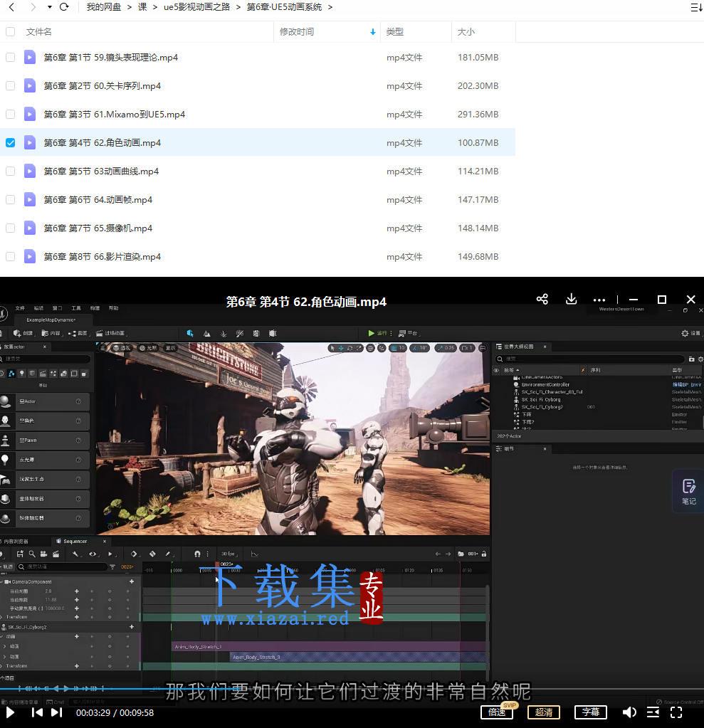Image resolution: width=704 pixels, height=728 pixels.
Task: Skip to the next video
Action: pos(57,712)
